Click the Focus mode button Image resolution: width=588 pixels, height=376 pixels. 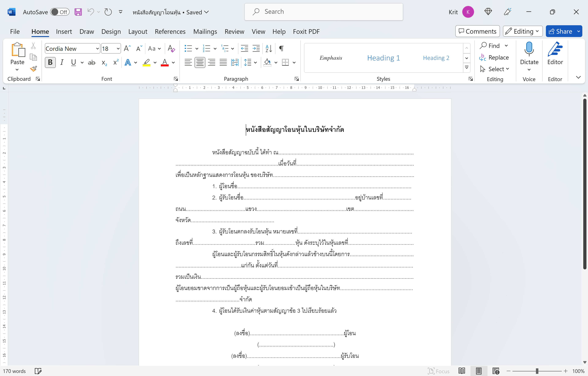(x=439, y=371)
